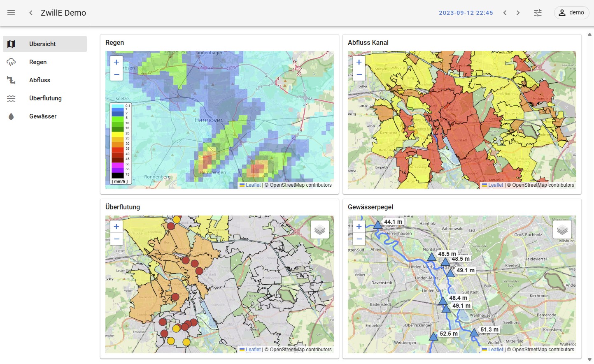Screen dimensions: 594x364
Task: Step back in time with the left arrow
Action: 505,13
